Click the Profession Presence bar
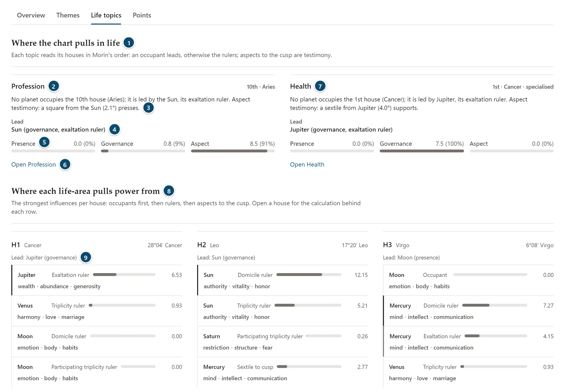This screenshot has height=392, width=565. tap(53, 151)
